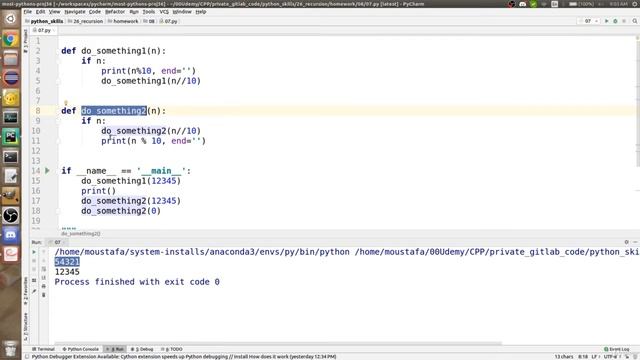This screenshot has height=360, width=640.
Task: Open the Navigate menu
Action: 75,11
